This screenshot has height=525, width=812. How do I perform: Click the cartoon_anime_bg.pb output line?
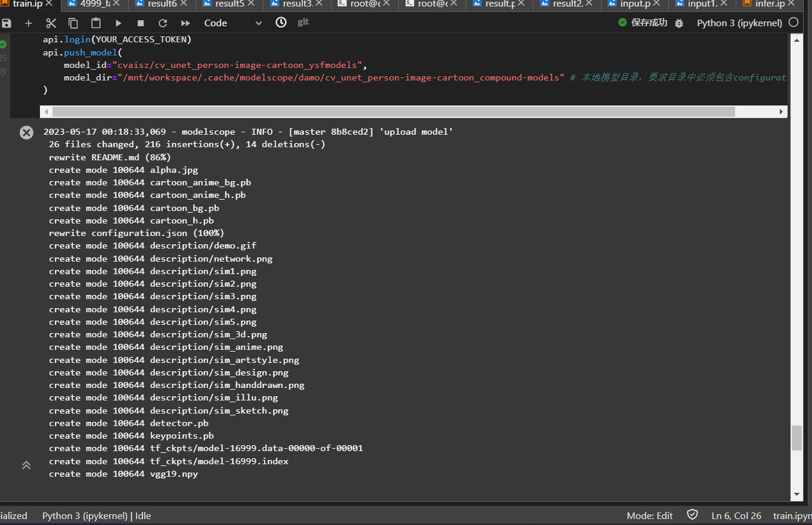(150, 182)
